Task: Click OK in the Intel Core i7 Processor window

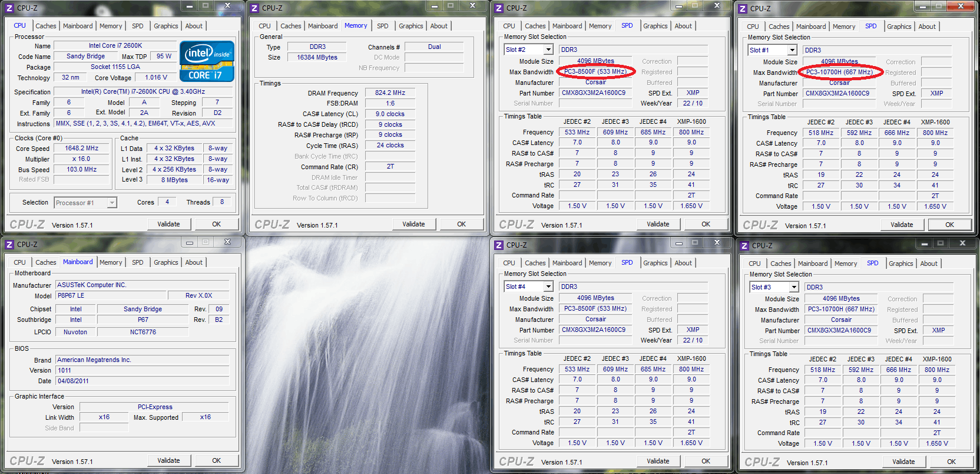Action: pyautogui.click(x=216, y=224)
